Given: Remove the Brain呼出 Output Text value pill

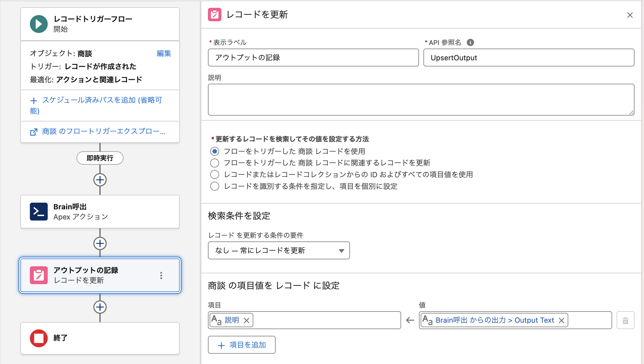Looking at the screenshot, I should coord(561,320).
